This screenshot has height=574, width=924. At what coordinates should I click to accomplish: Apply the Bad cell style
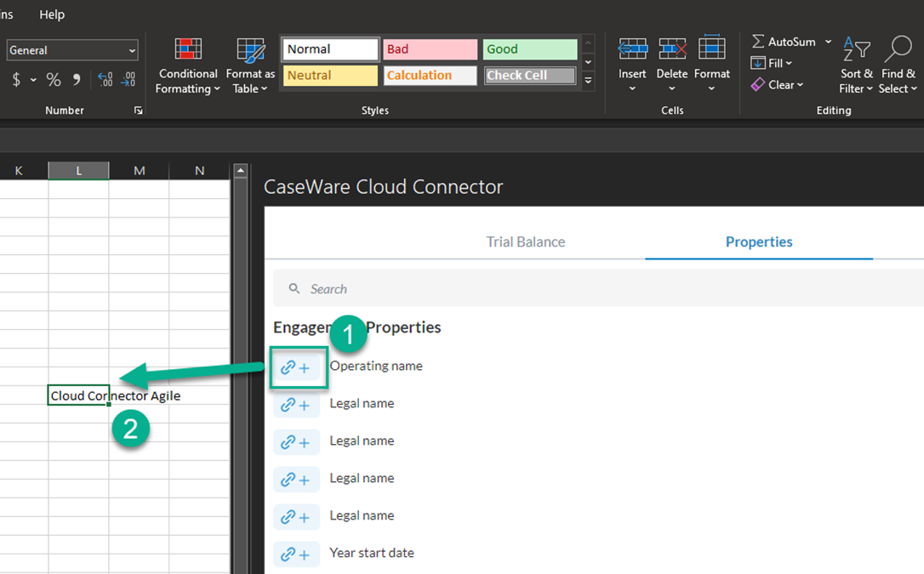(430, 49)
